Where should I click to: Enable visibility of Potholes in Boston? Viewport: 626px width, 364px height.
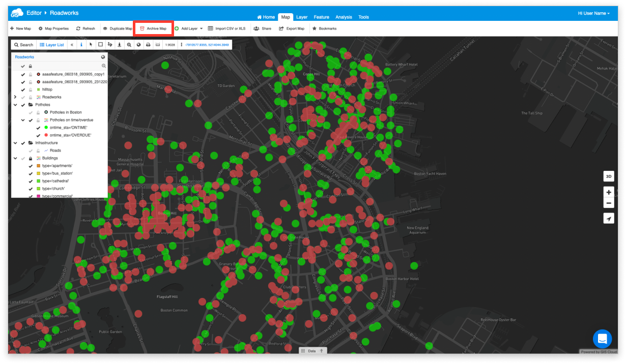[x=31, y=112]
